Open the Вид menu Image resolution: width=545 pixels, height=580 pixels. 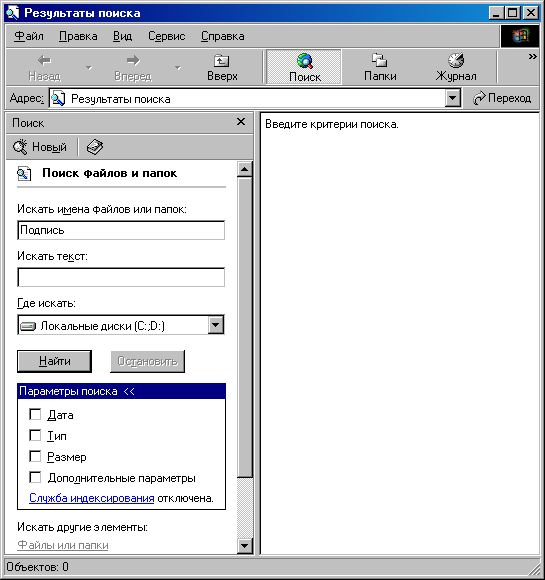click(122, 36)
